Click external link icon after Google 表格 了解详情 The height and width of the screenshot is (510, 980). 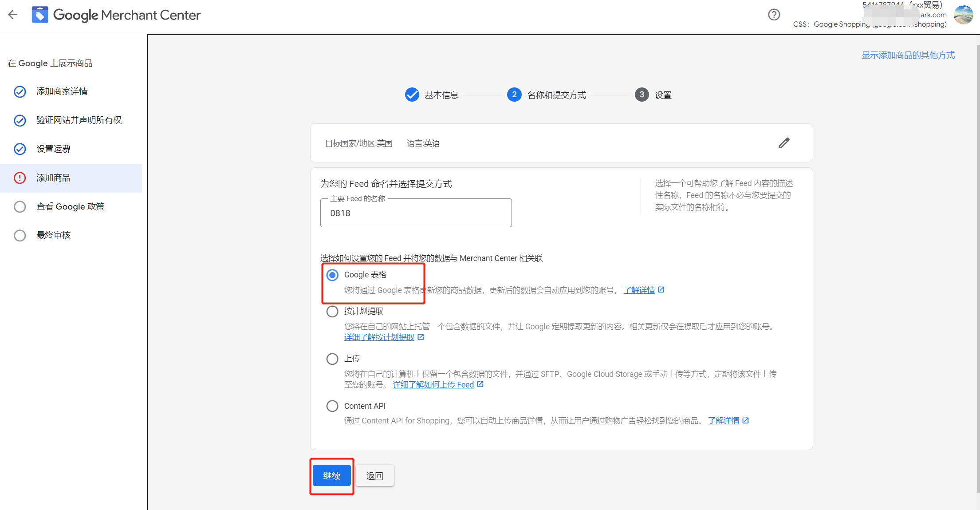(x=661, y=289)
